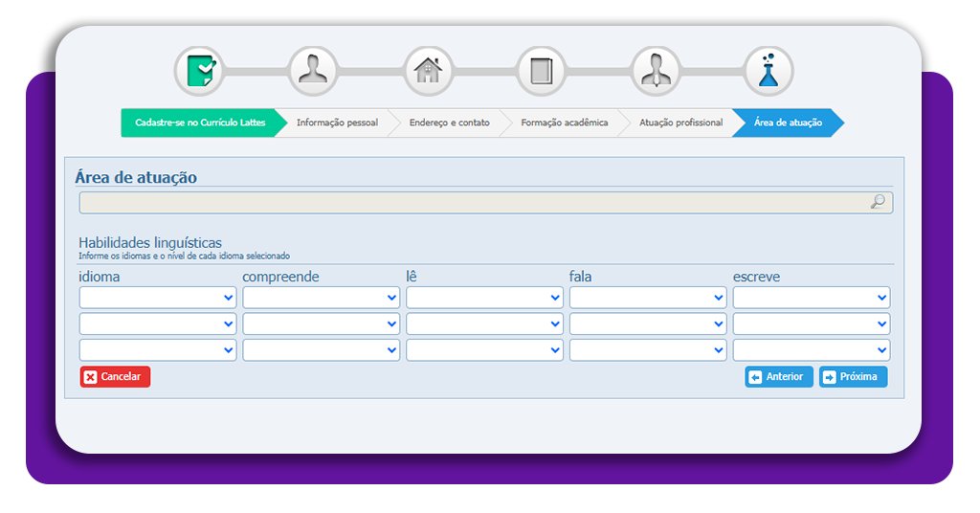Open third row compreende dropdown
Screen dimensions: 980x513
[x=322, y=350]
